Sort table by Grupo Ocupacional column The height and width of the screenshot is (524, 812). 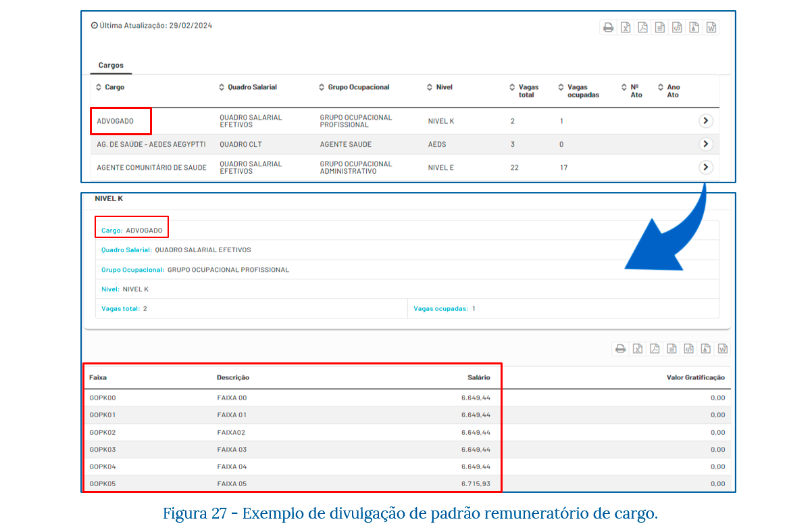tap(354, 87)
